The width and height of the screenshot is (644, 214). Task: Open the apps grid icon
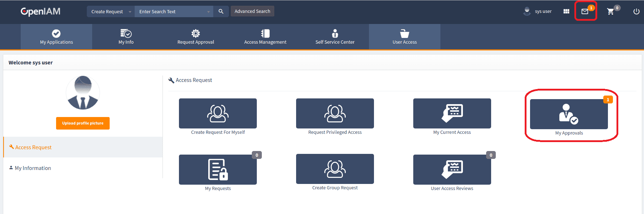click(566, 11)
